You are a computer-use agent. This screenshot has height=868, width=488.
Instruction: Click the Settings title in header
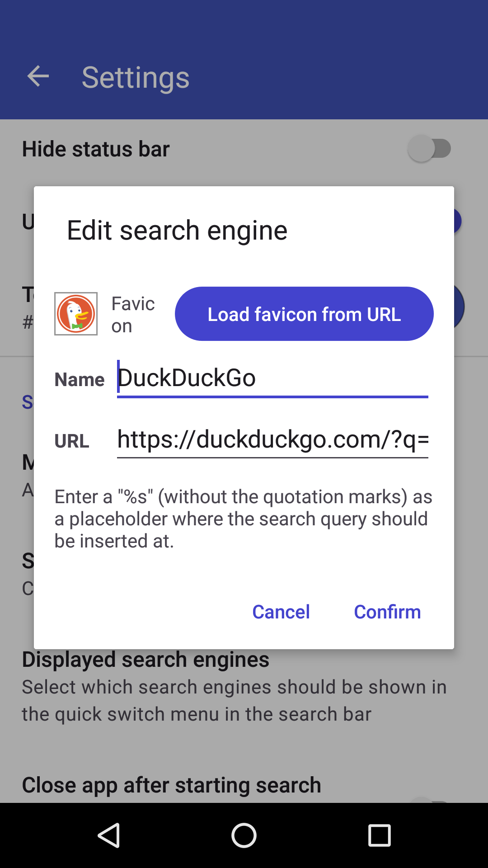pos(135,77)
